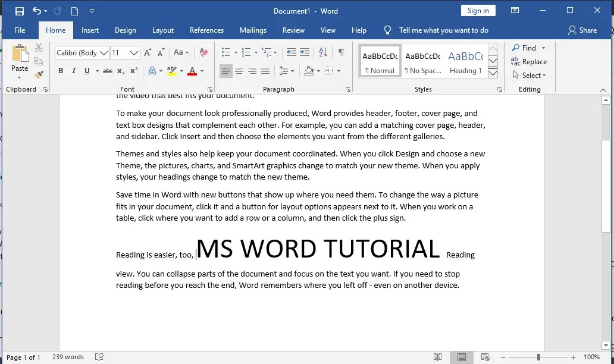Image resolution: width=614 pixels, height=364 pixels.
Task: Click the zoom slider handle
Action: 539,357
